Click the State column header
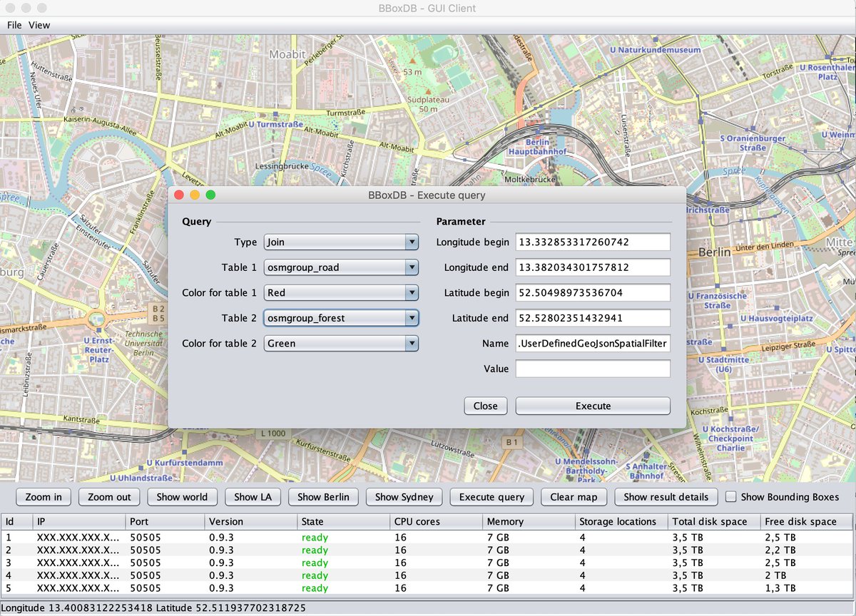 (345, 522)
